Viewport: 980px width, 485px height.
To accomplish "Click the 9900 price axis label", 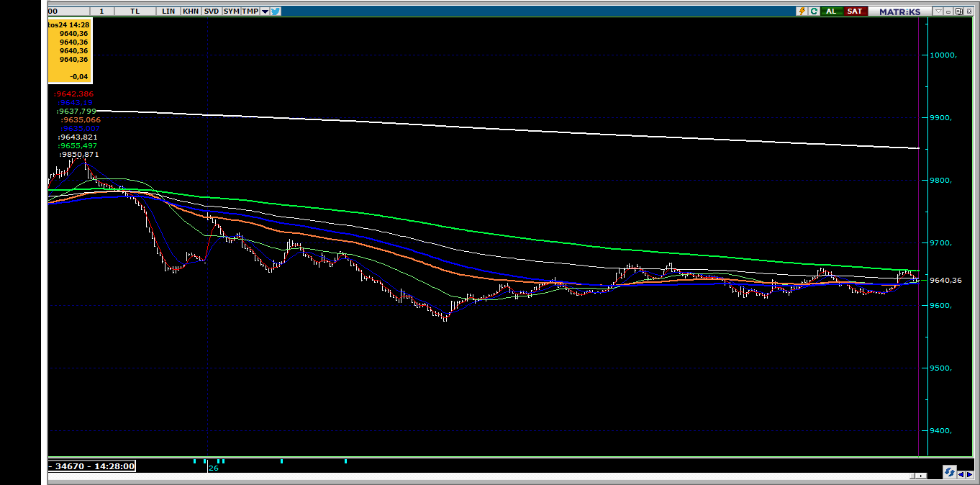I will [x=941, y=118].
